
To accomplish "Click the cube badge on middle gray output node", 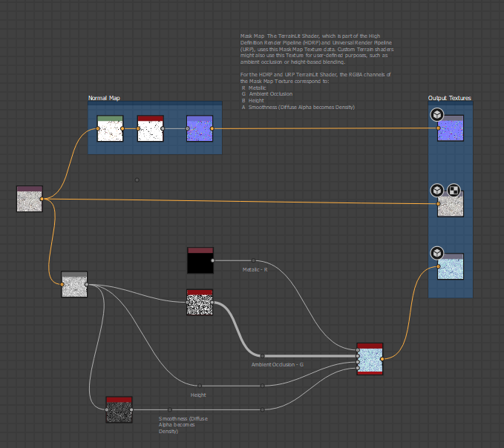I will tap(437, 191).
